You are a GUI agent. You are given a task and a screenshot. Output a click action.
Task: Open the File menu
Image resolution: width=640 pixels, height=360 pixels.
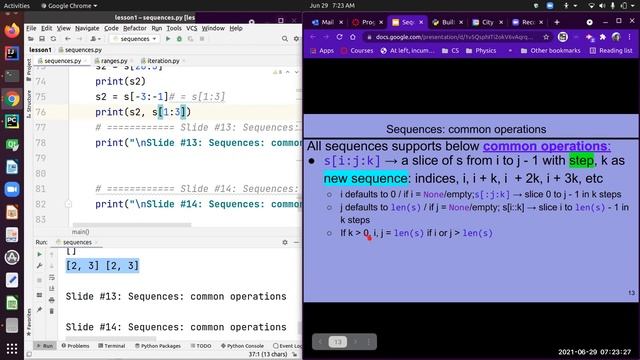[x=31, y=28]
